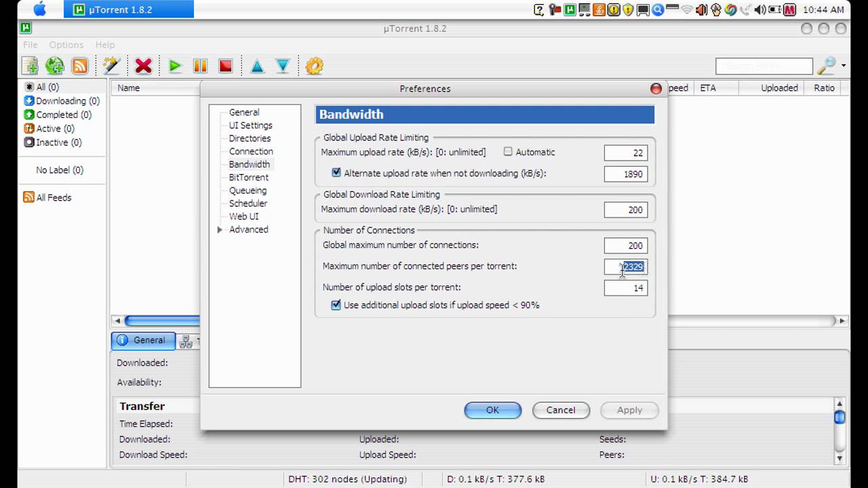Click the Wi-Fi status icon in menu bar

pyautogui.click(x=686, y=9)
